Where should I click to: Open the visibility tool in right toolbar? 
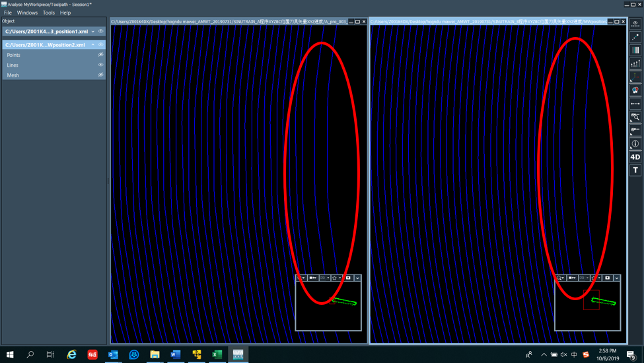point(635,24)
